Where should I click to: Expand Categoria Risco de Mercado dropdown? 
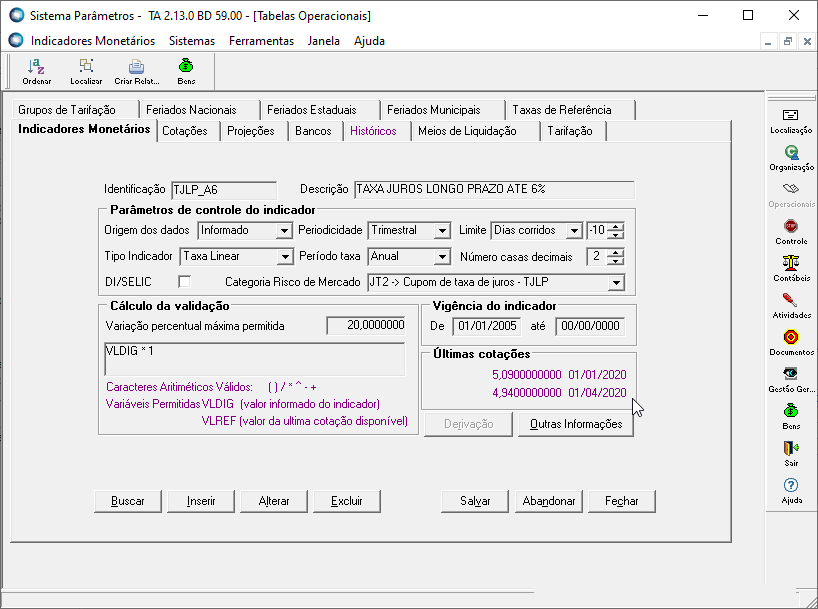pos(616,283)
